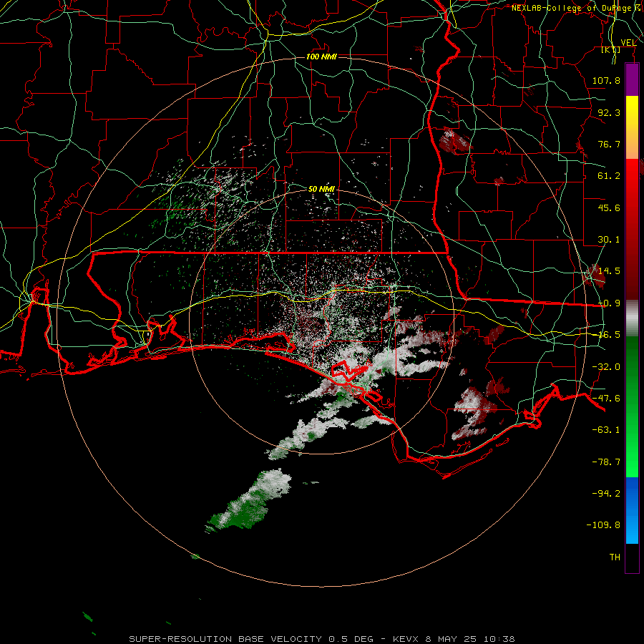Pick the black TH segment of color bar

click(632, 557)
